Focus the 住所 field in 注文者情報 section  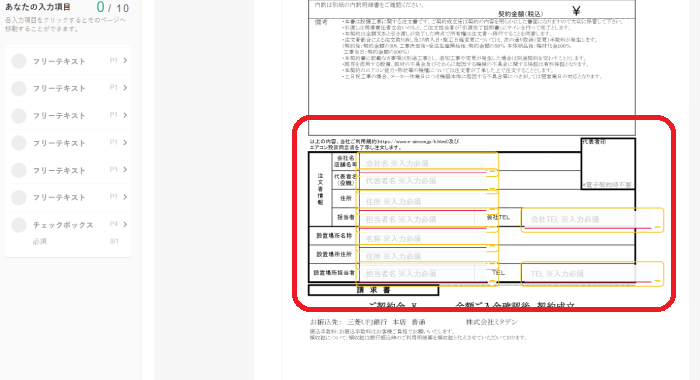427,200
